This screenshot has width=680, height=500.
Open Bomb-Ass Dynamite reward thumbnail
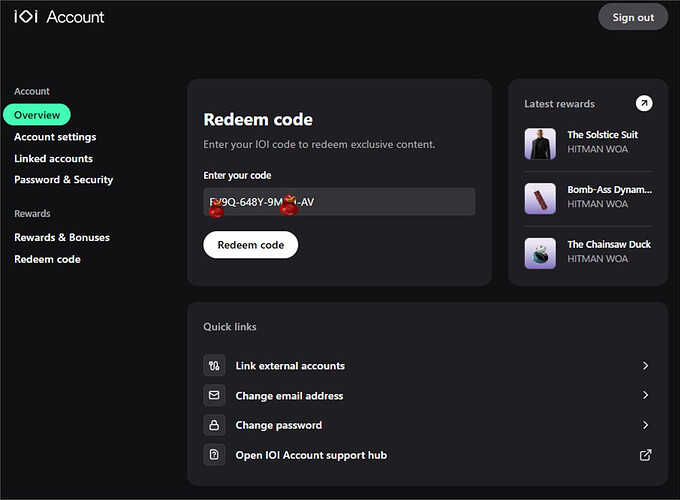point(540,198)
